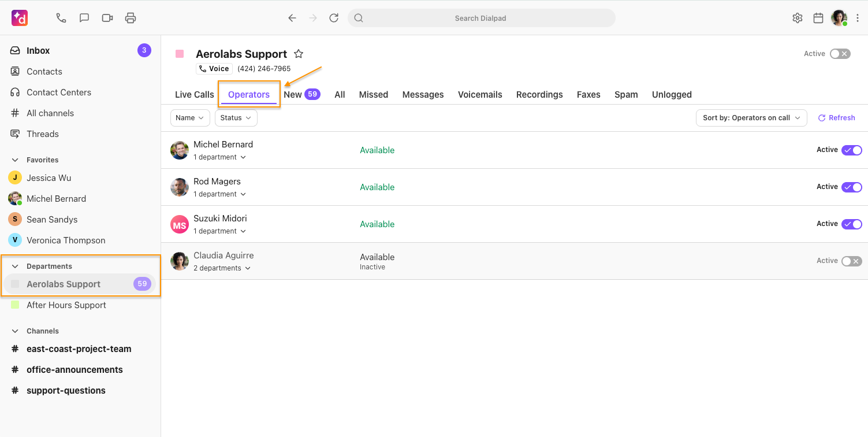
Task: Open settings gear icon
Action: coord(798,18)
